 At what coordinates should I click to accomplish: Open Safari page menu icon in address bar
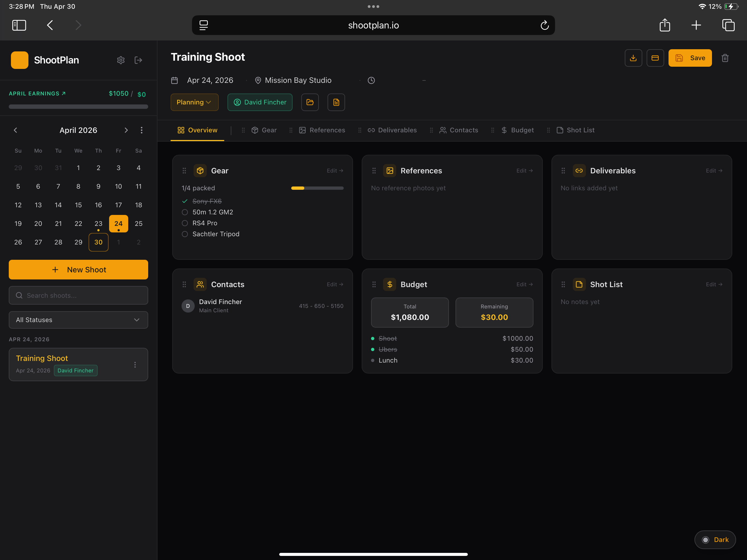point(203,25)
